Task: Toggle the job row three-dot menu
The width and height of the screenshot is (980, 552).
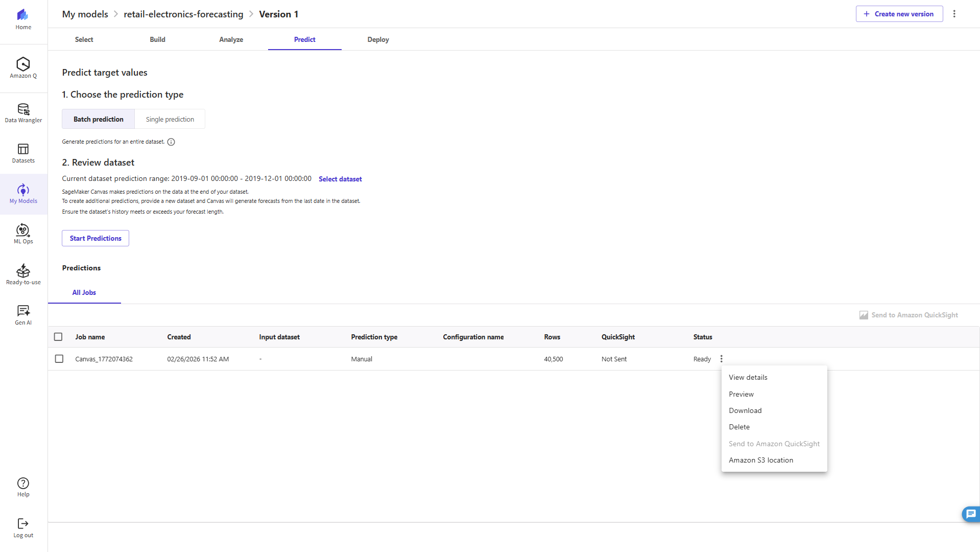Action: [x=721, y=359]
